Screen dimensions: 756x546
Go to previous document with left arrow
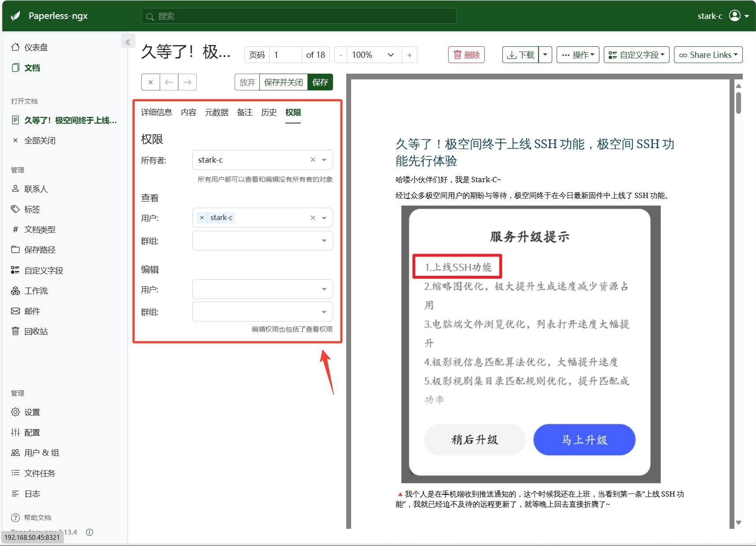pos(169,82)
